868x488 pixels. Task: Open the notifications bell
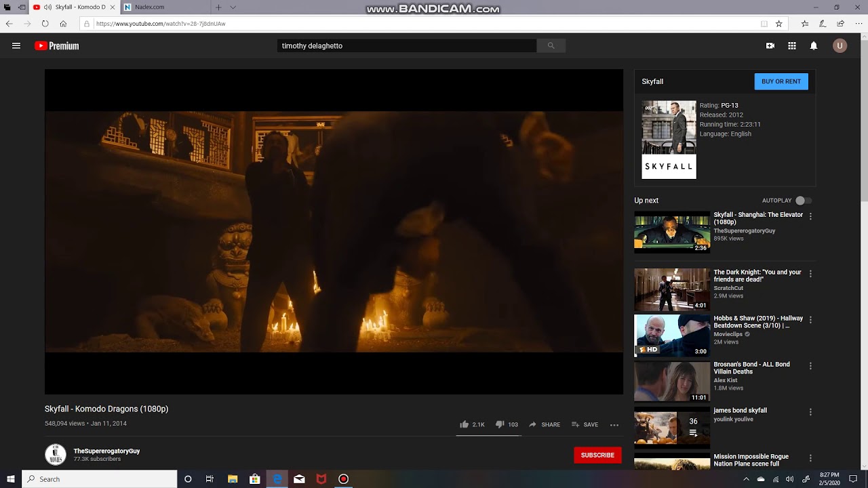(x=814, y=46)
